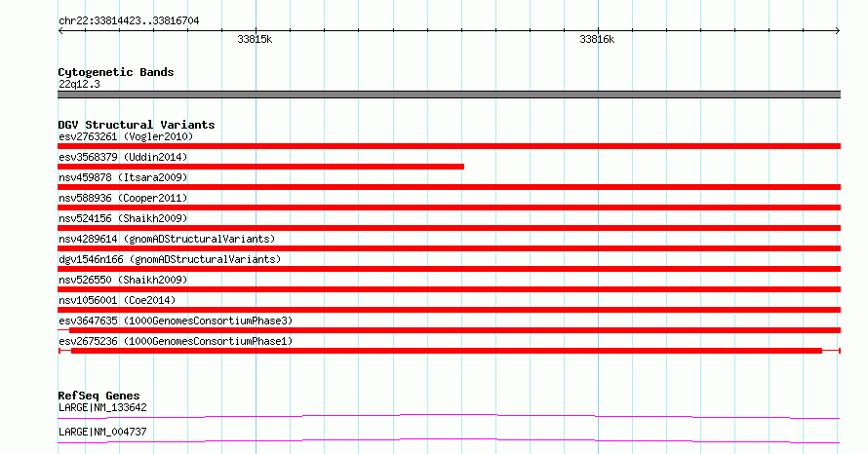Open esv2675236 (1000GenomesConsortiumPhase1) label
This screenshot has height=454, width=868.
click(x=176, y=341)
